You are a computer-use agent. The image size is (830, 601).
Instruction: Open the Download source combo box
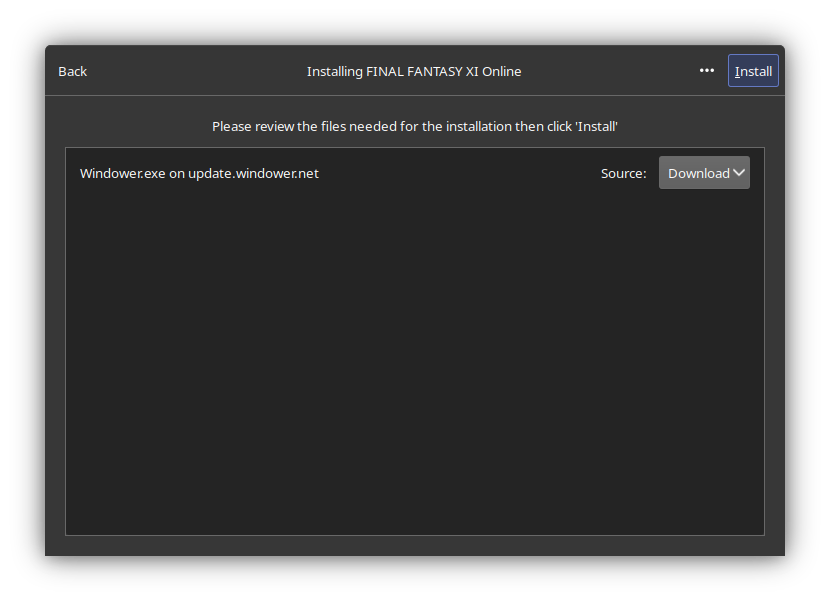click(x=704, y=173)
